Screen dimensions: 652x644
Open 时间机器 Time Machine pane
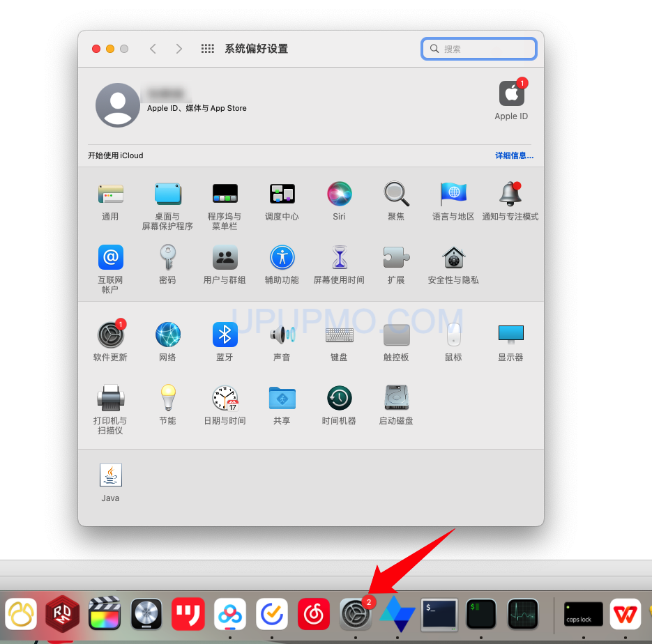coord(340,398)
